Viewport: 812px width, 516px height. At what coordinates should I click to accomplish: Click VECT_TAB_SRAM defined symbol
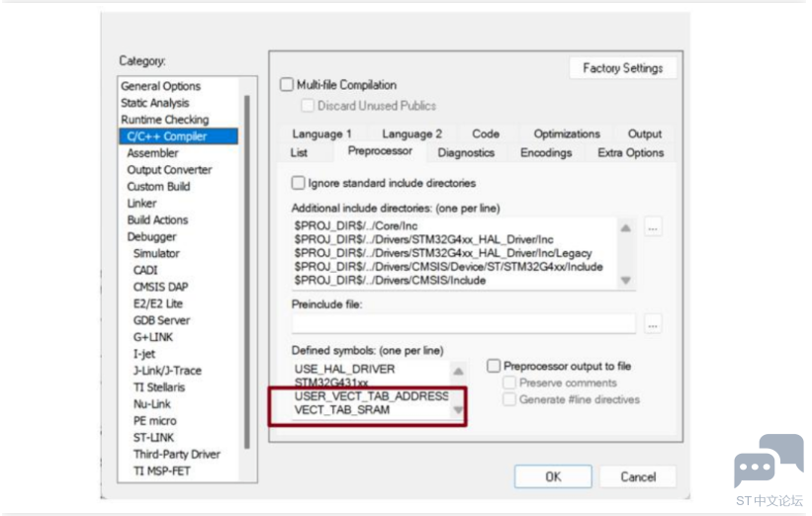[x=342, y=410]
